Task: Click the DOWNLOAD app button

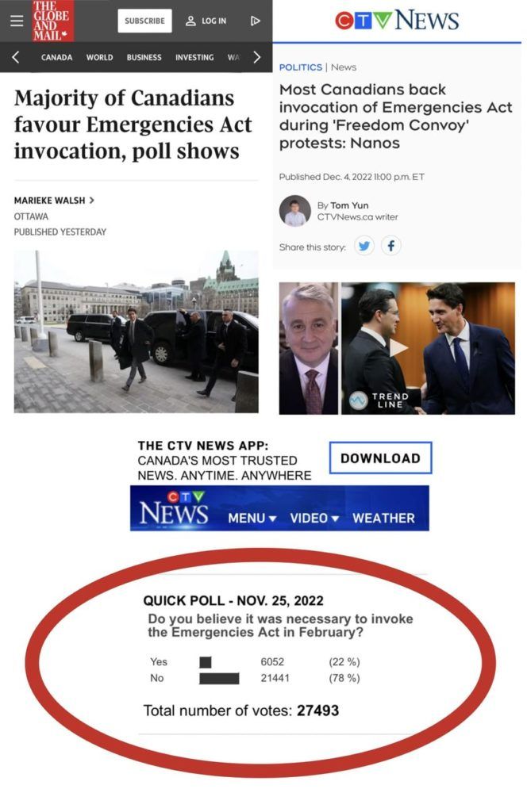Action: [x=380, y=458]
